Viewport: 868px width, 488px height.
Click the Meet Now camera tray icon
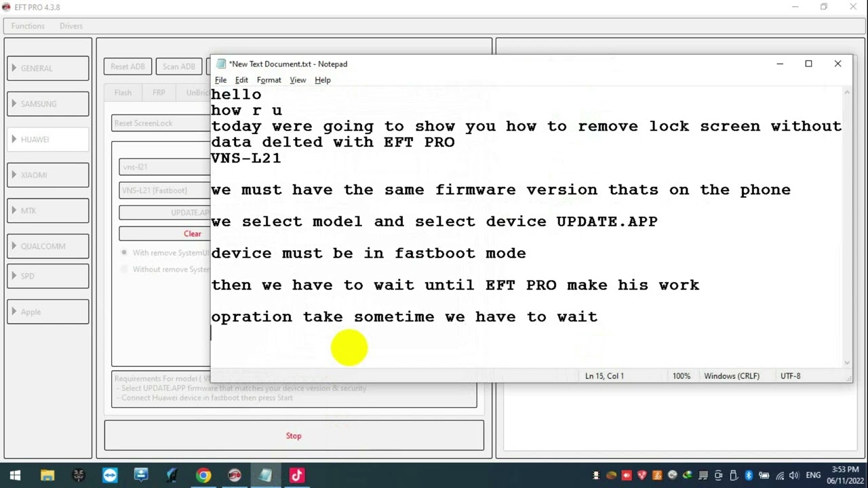(718, 475)
